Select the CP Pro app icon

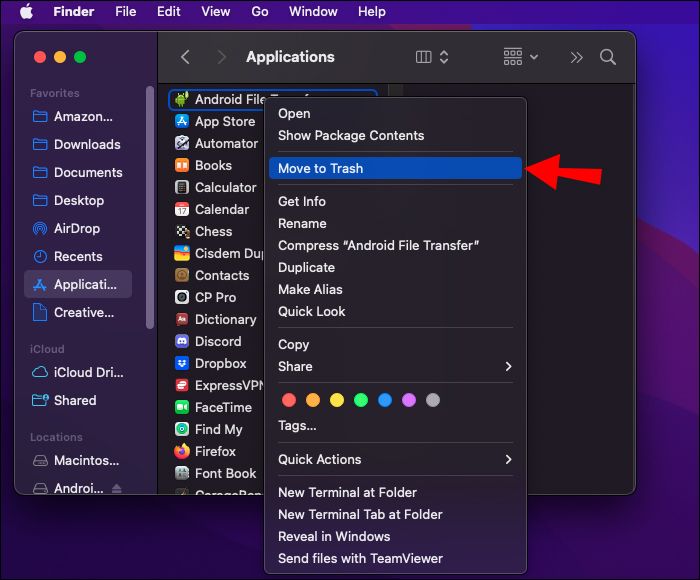(182, 297)
